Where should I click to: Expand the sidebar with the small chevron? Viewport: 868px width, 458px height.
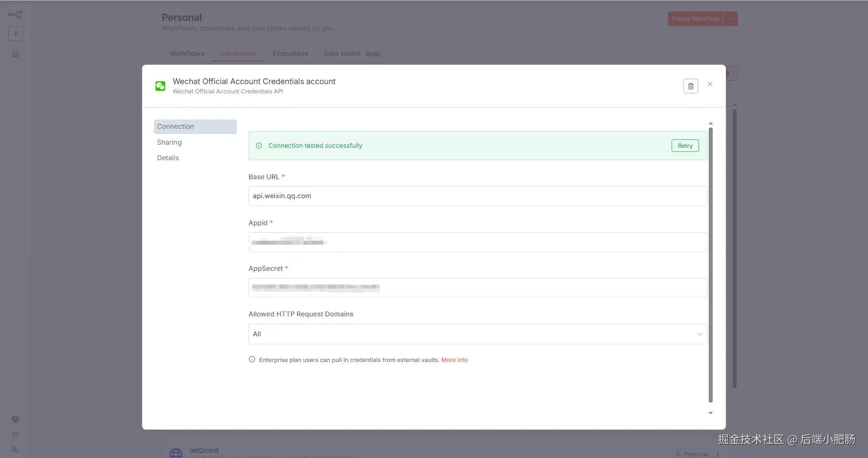31,264
